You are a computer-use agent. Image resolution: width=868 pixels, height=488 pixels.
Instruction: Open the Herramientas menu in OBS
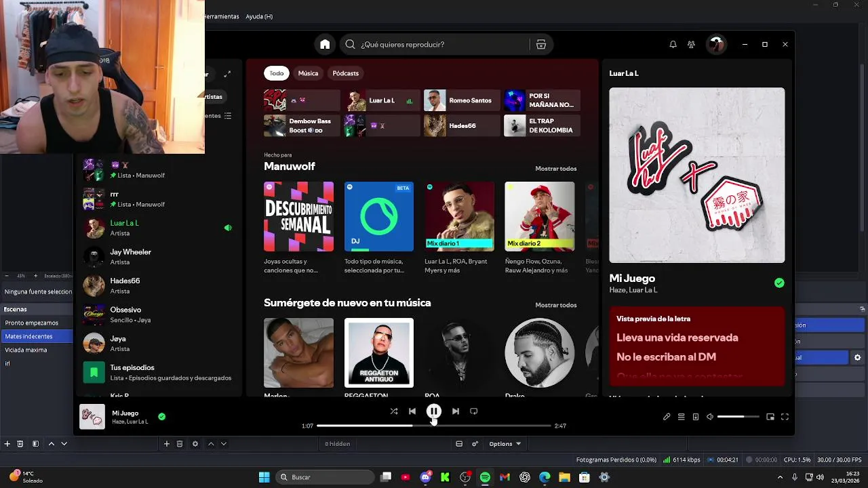pyautogui.click(x=222, y=16)
